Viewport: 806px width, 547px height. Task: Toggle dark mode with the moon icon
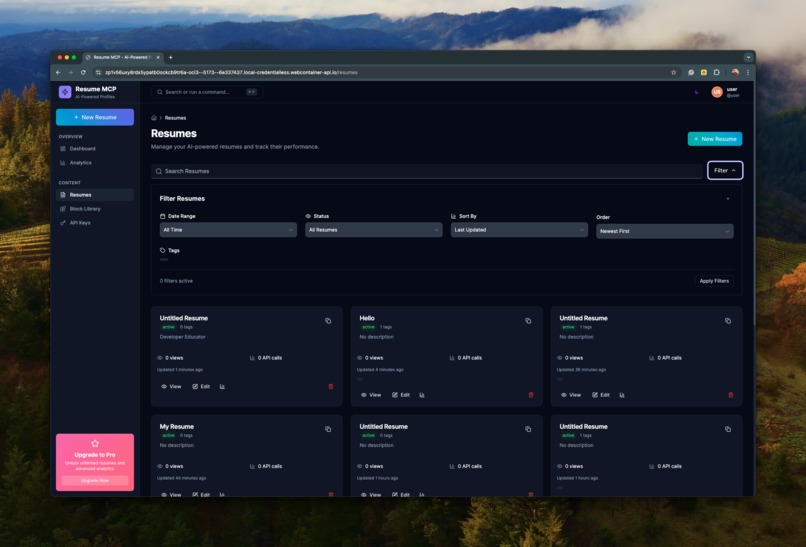click(697, 93)
